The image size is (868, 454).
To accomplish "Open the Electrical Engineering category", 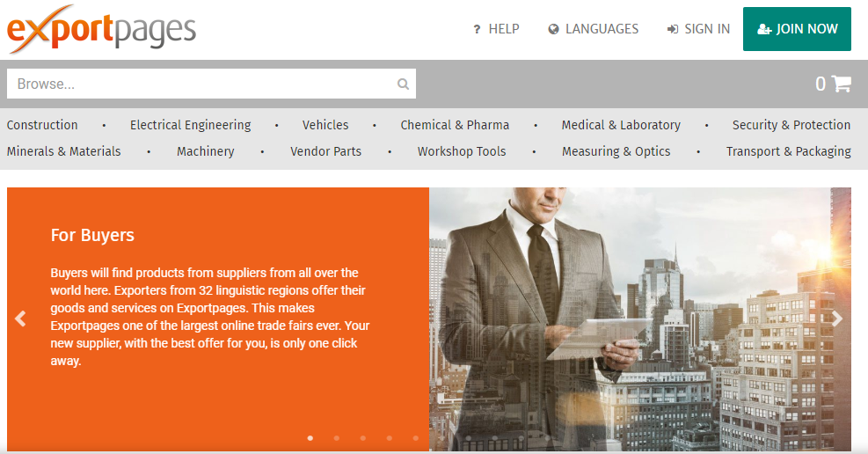I will 191,125.
